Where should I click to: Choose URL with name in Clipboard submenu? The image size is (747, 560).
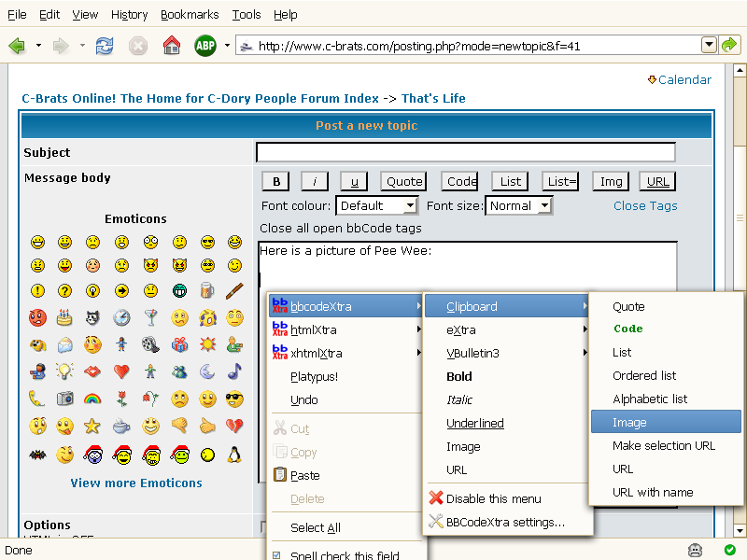(x=666, y=492)
